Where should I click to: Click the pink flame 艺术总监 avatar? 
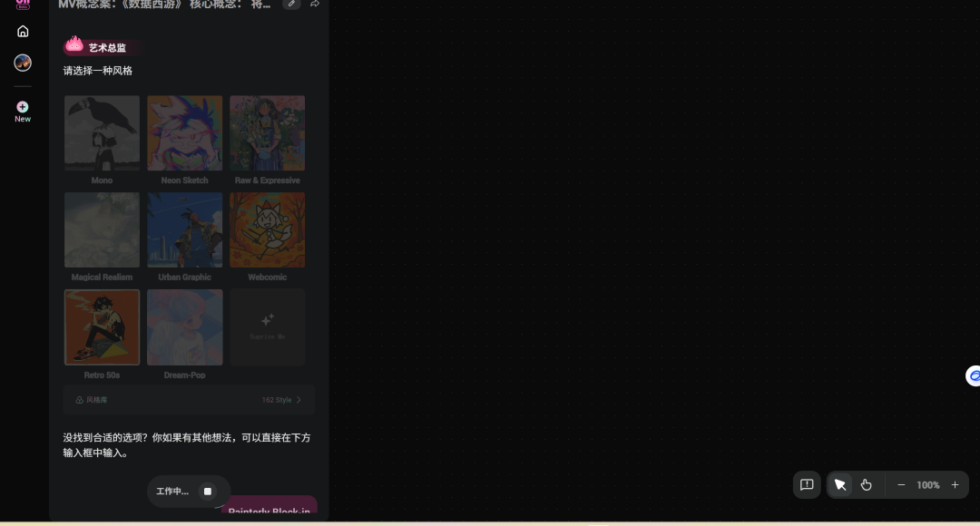click(x=74, y=45)
